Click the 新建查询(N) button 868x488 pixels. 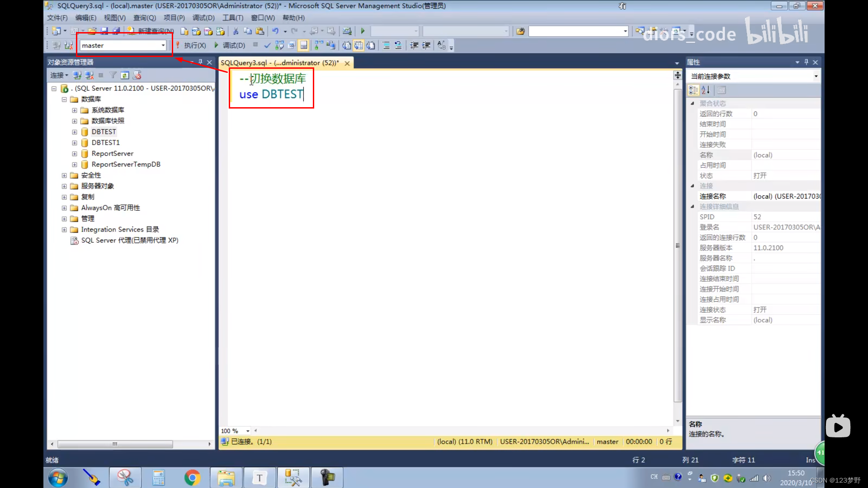[150, 31]
